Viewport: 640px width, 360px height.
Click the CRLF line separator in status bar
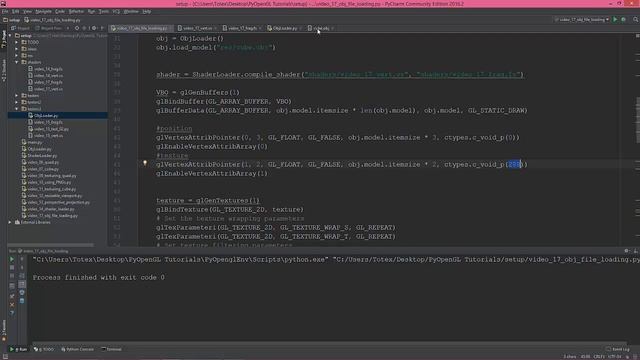599,356
